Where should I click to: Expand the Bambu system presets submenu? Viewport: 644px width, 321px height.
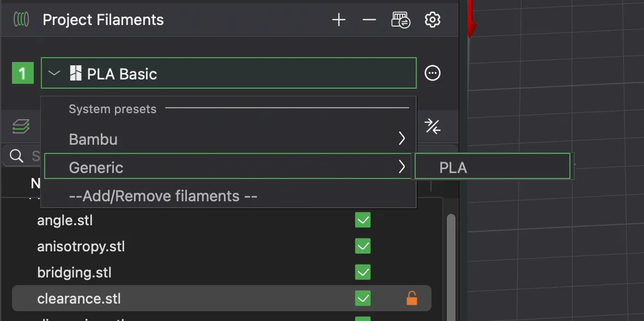pyautogui.click(x=229, y=139)
